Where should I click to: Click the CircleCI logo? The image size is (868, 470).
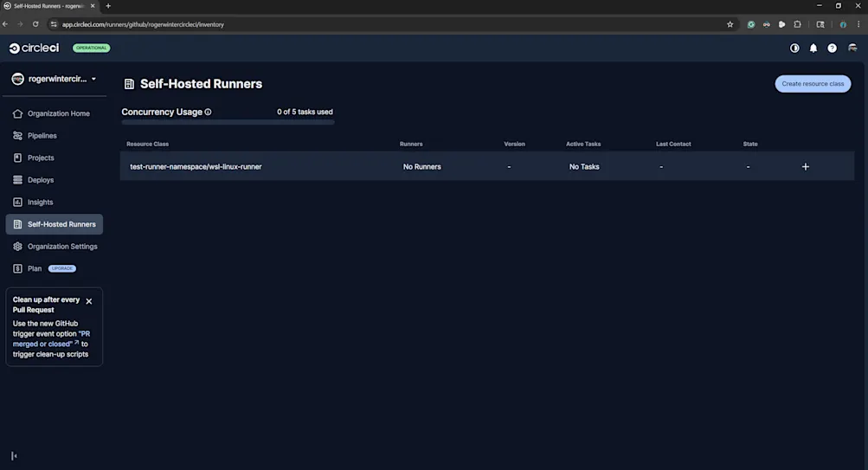click(34, 48)
